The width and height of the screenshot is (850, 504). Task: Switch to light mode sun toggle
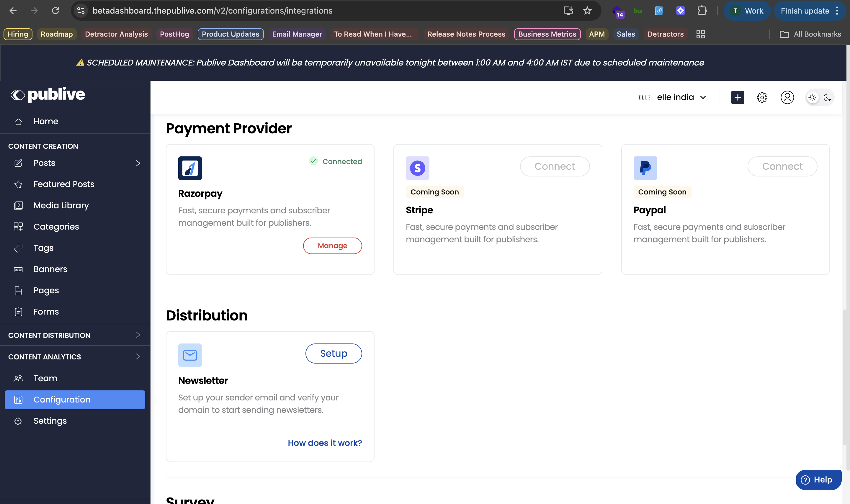[812, 97]
